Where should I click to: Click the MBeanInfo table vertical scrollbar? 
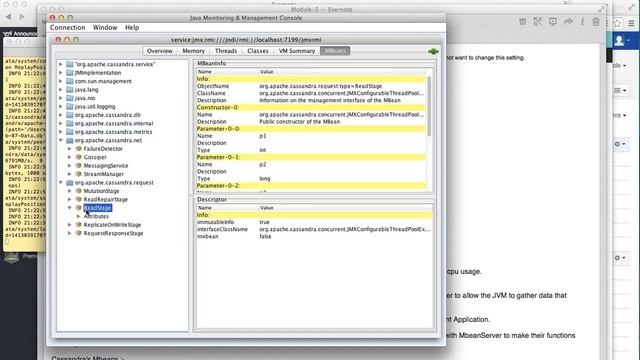[x=429, y=106]
